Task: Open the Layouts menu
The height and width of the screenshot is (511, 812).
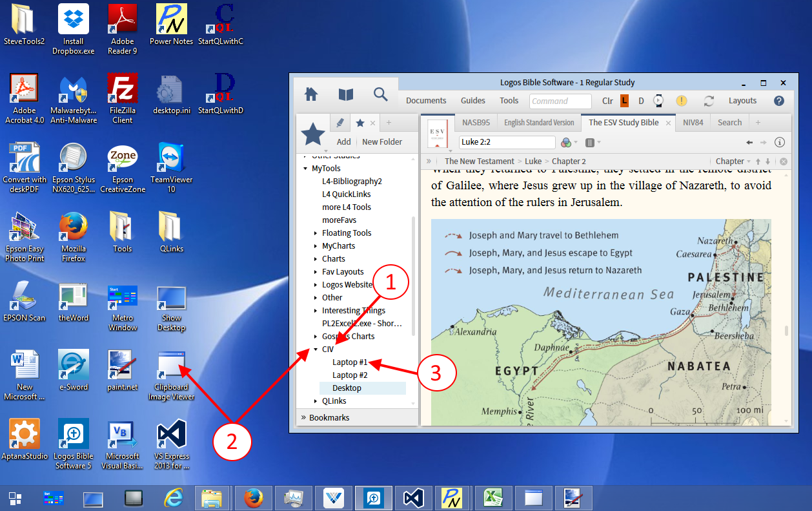Action: pos(743,101)
